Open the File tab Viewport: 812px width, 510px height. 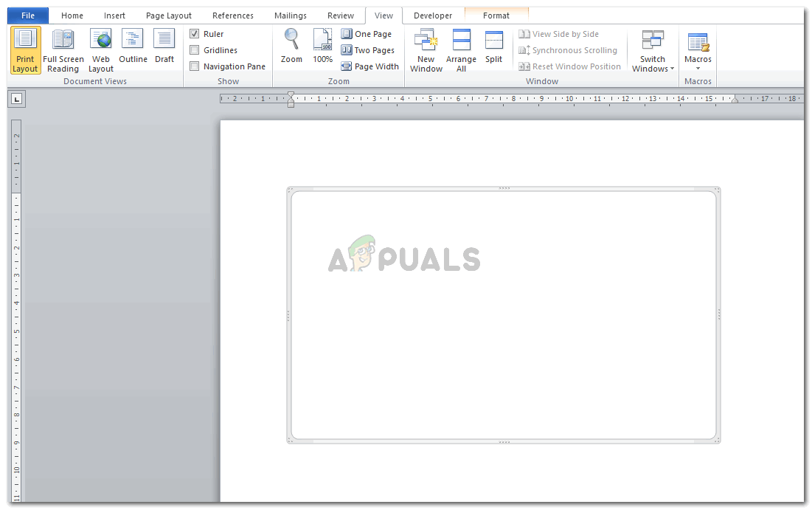point(28,15)
